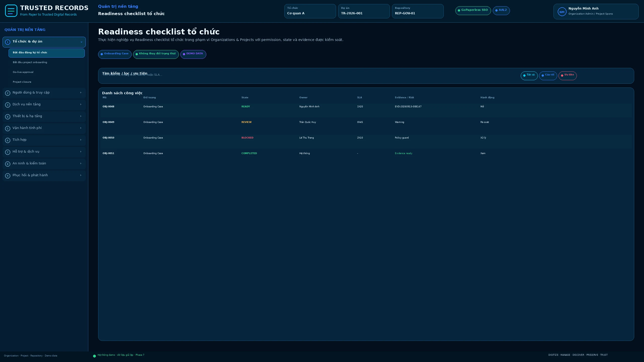This screenshot has width=644, height=362.
Task: Click the green status dot in footer
Action: (x=94, y=356)
